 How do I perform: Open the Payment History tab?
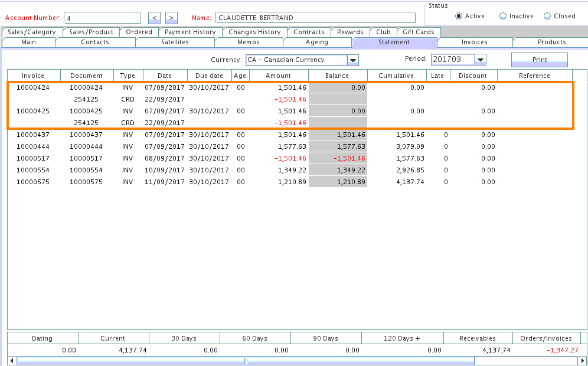pos(190,32)
